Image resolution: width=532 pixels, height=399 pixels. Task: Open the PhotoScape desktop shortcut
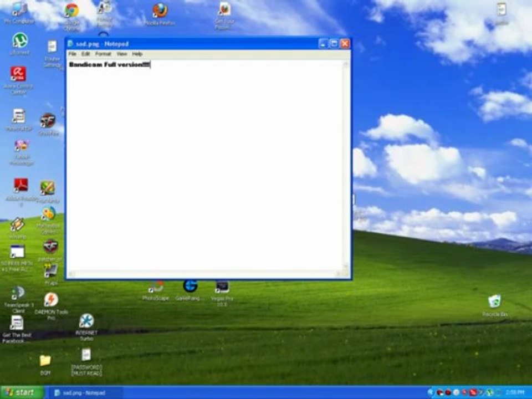click(x=156, y=291)
